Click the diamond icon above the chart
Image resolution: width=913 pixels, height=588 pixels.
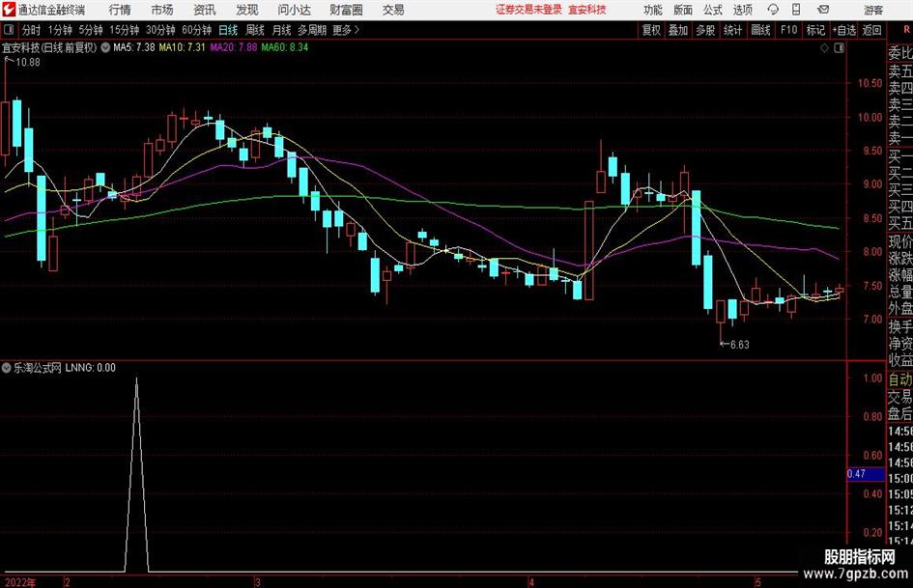pos(824,48)
